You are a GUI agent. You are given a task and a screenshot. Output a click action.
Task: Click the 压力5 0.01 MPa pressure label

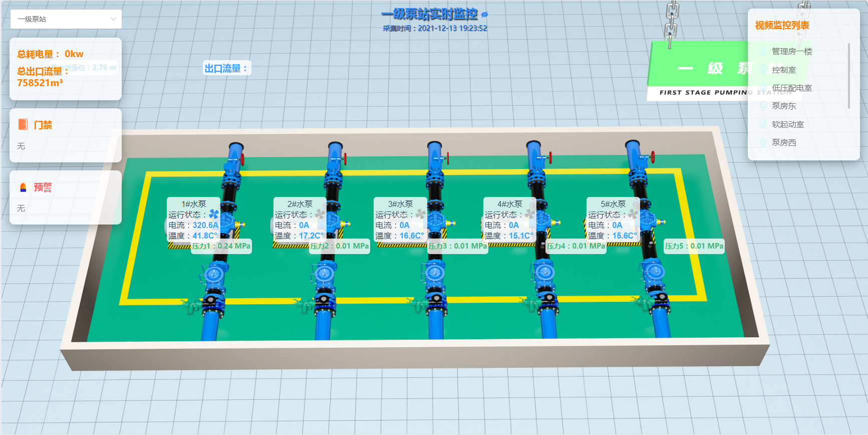click(694, 246)
